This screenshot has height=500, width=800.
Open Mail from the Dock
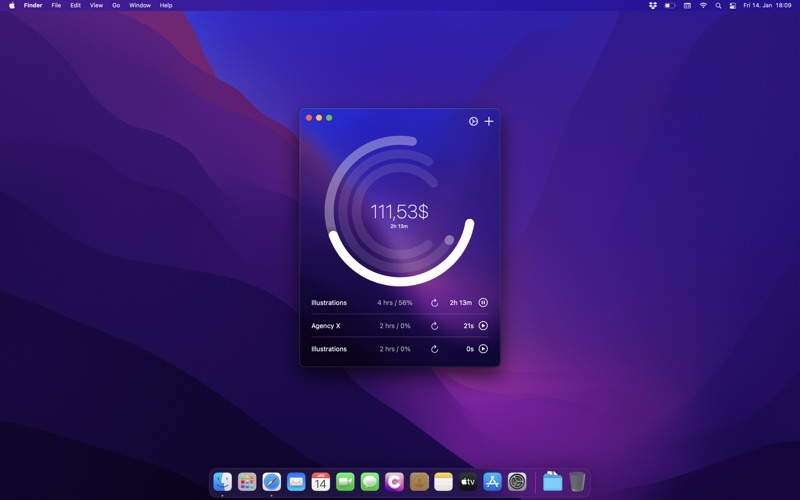[296, 481]
